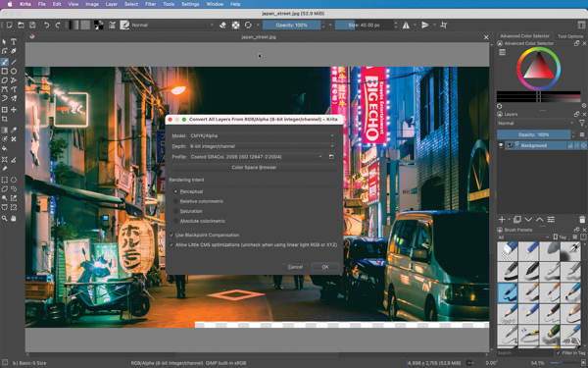Image resolution: width=588 pixels, height=368 pixels.
Task: Select the Crop tool in toolbox
Action: click(x=5, y=119)
